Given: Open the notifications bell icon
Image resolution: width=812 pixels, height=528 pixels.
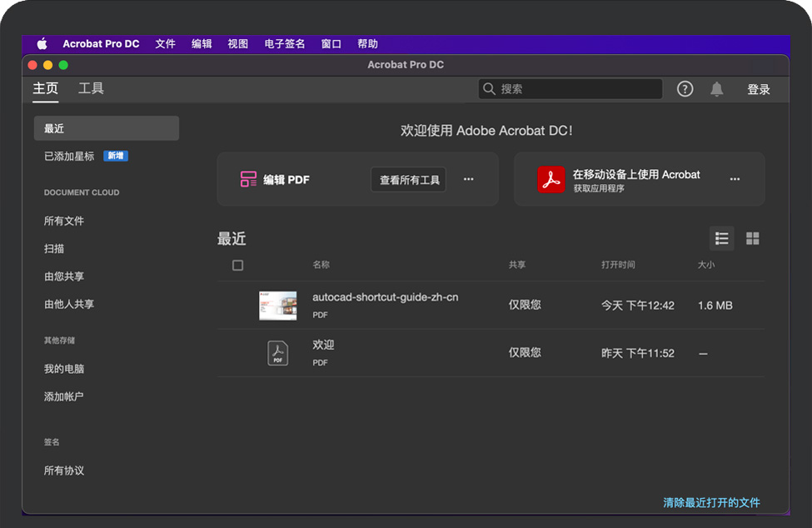Looking at the screenshot, I should (716, 89).
